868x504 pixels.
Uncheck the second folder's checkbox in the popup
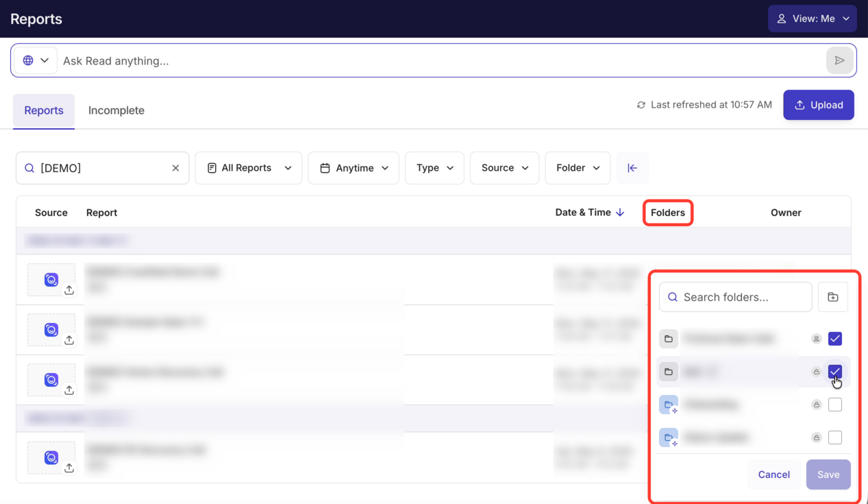click(835, 372)
